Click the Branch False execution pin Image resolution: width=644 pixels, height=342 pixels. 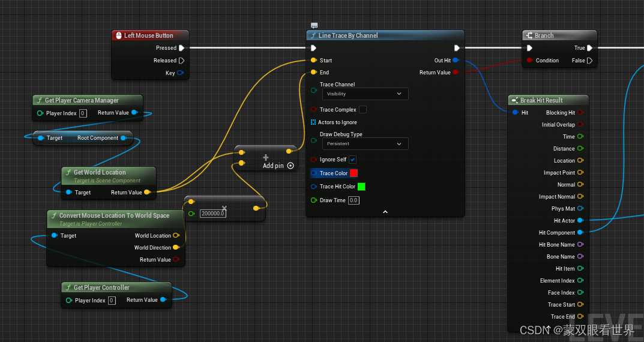pyautogui.click(x=590, y=61)
